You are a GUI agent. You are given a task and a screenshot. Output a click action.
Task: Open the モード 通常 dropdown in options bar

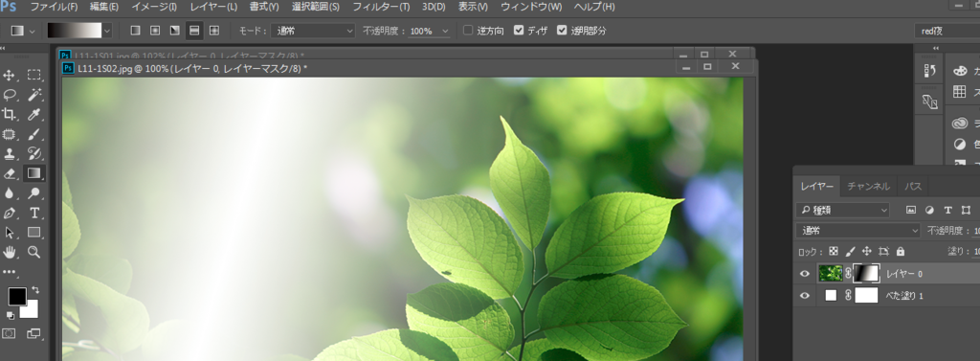click(313, 30)
